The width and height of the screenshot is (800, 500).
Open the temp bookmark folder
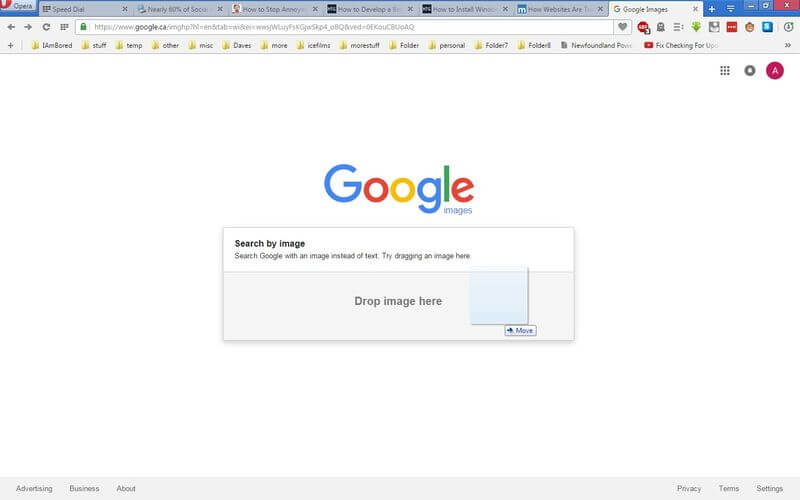(129, 45)
